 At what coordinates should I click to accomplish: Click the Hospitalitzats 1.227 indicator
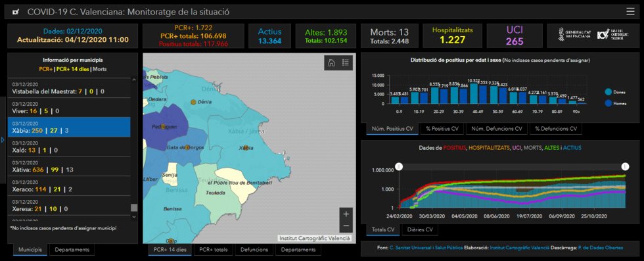[452, 36]
